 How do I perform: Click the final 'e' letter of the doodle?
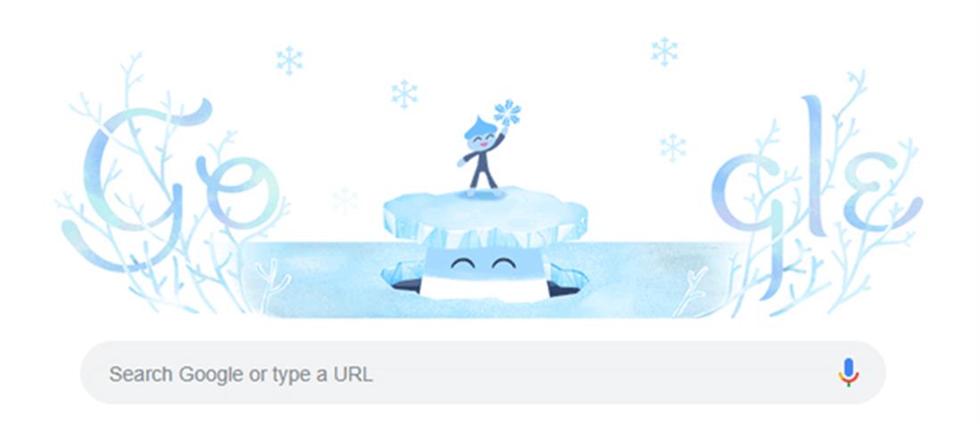tap(881, 193)
